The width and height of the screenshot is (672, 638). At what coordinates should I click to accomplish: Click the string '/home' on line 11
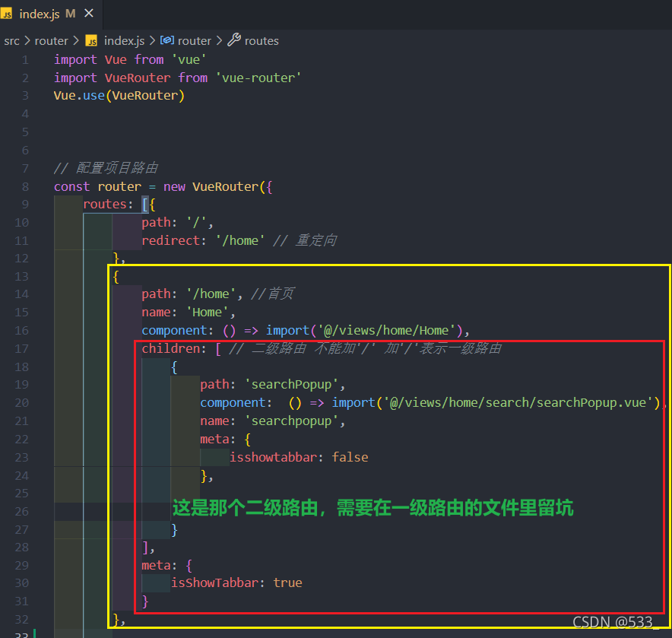(x=239, y=240)
